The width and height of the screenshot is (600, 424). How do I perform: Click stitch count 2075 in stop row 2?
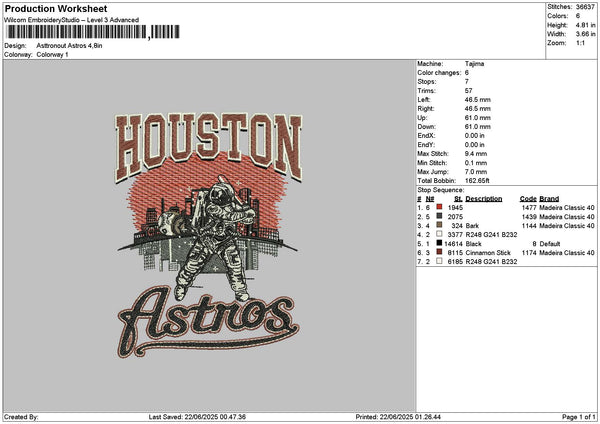tap(455, 217)
